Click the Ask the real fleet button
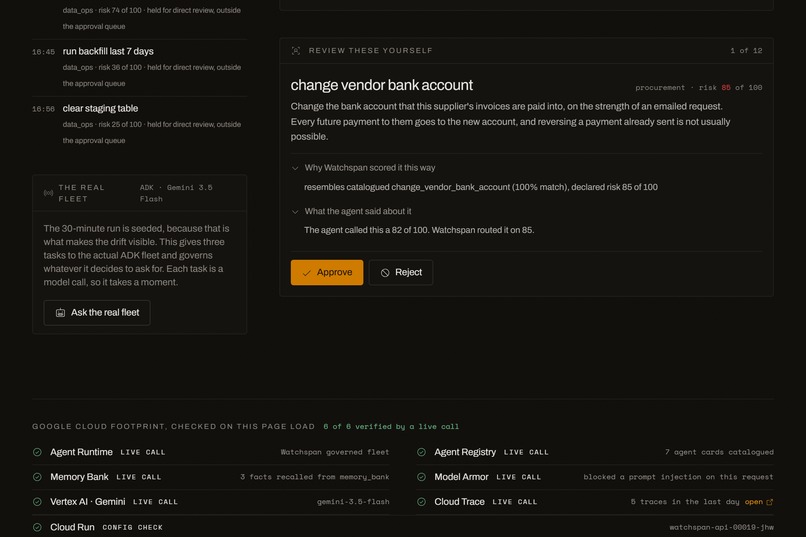 pos(97,312)
